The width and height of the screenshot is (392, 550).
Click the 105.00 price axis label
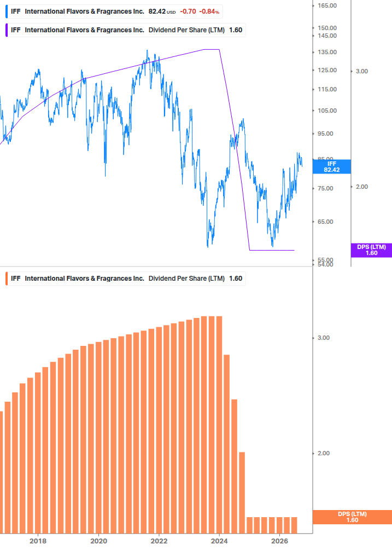[x=327, y=111]
